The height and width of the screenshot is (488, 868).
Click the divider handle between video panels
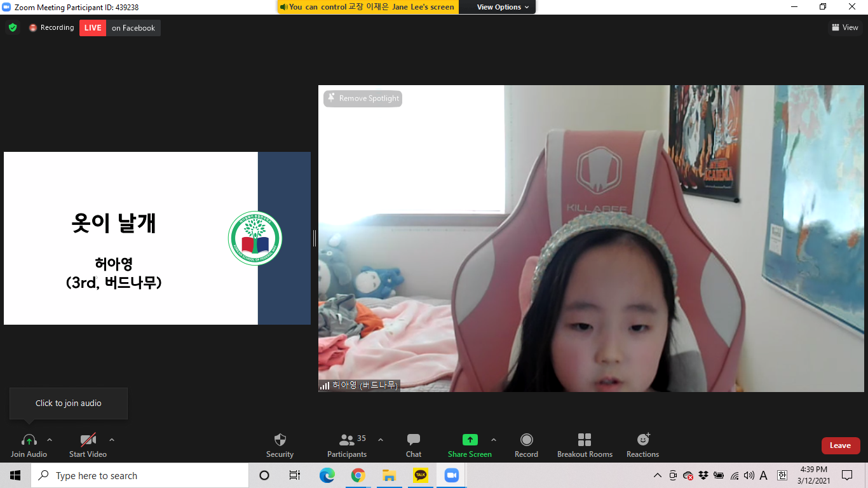click(x=315, y=238)
